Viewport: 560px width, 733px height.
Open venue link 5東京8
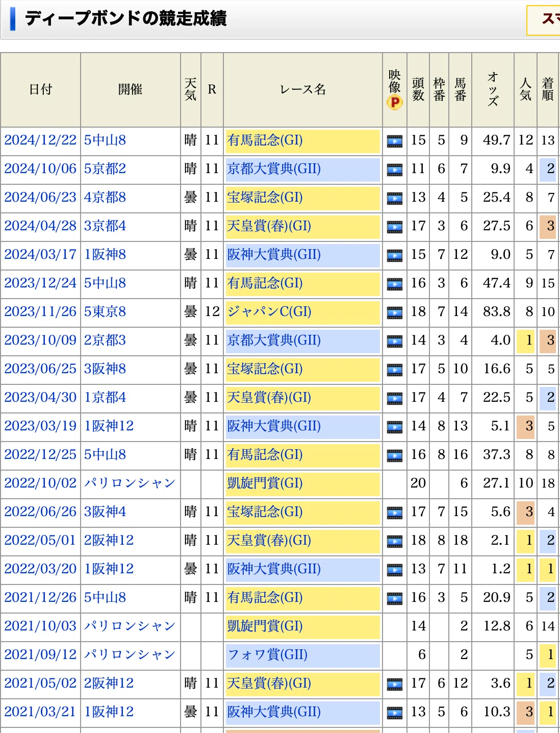[105, 312]
